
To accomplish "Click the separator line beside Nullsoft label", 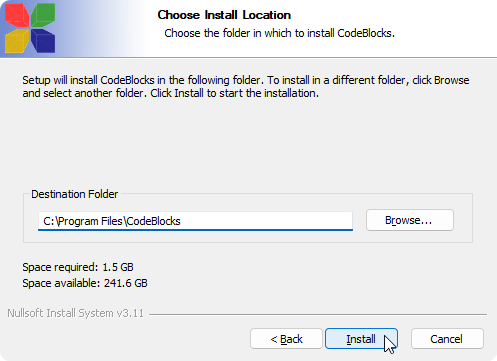I will click(x=318, y=314).
